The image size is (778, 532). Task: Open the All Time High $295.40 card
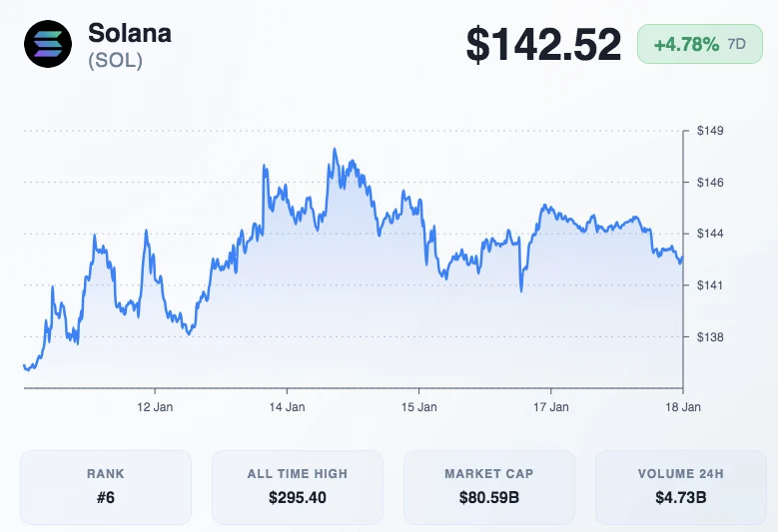298,486
